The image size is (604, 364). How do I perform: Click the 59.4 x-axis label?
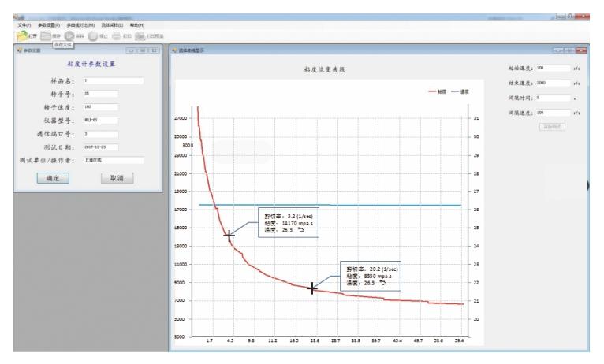point(459,341)
